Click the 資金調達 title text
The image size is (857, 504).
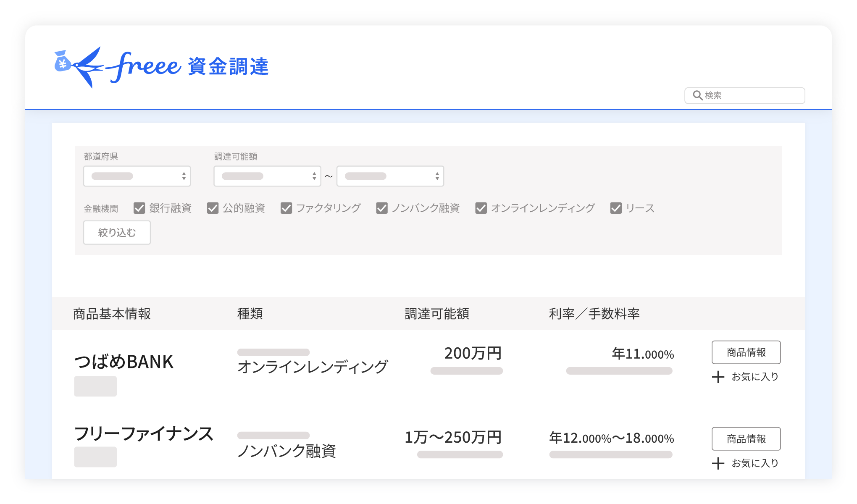[x=229, y=67]
